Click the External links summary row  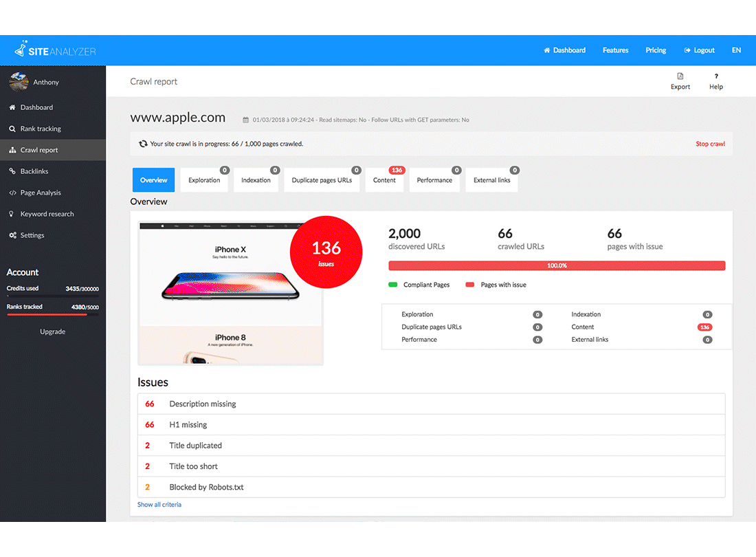(x=642, y=340)
